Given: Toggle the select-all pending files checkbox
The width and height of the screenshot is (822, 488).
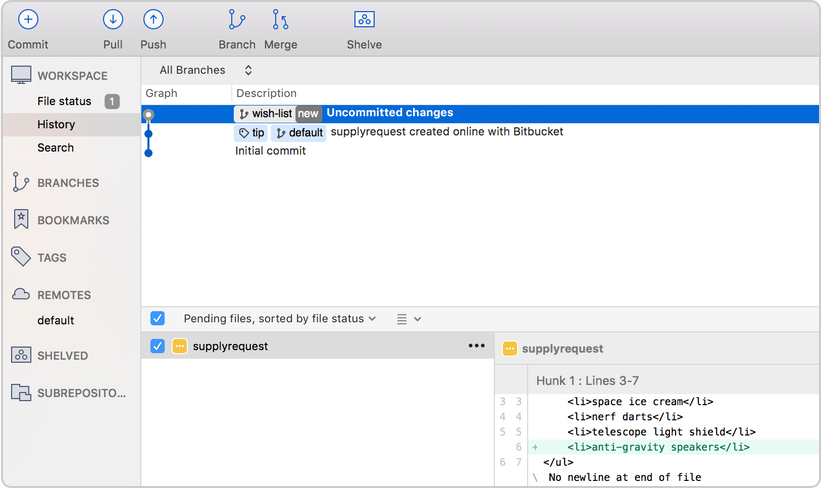Looking at the screenshot, I should 157,318.
